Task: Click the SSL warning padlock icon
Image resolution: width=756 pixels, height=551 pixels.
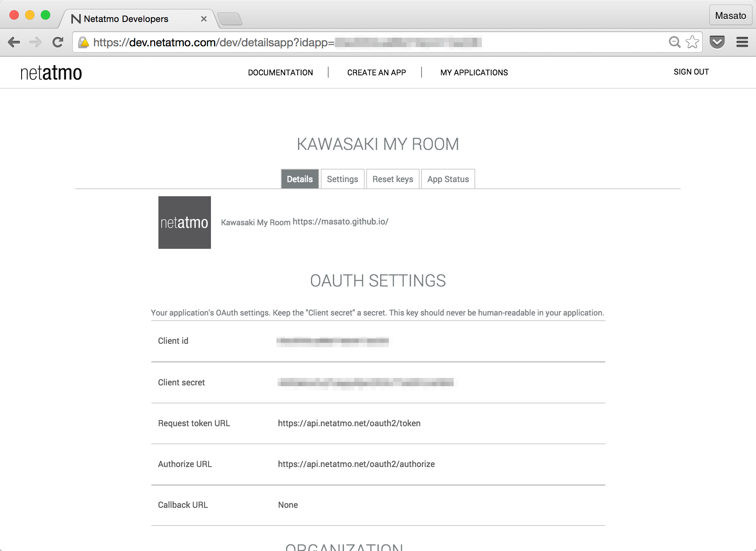Action: (x=84, y=42)
